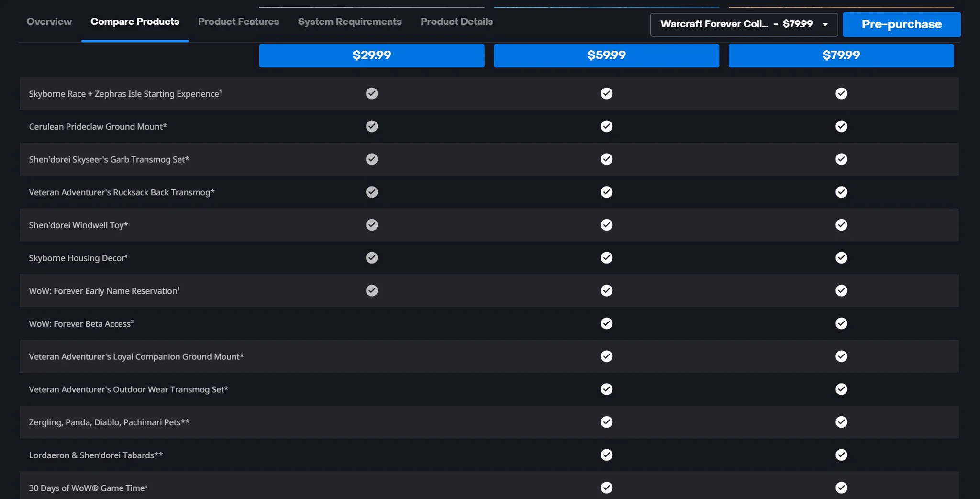Click Skyborne Race checkmark in $79.99 column
The height and width of the screenshot is (499, 980).
841,93
